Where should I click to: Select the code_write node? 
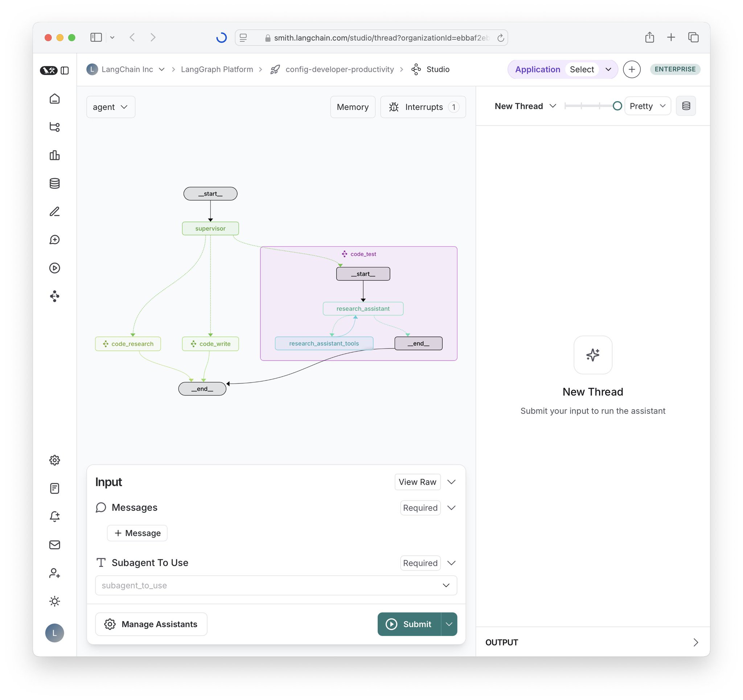[210, 344]
